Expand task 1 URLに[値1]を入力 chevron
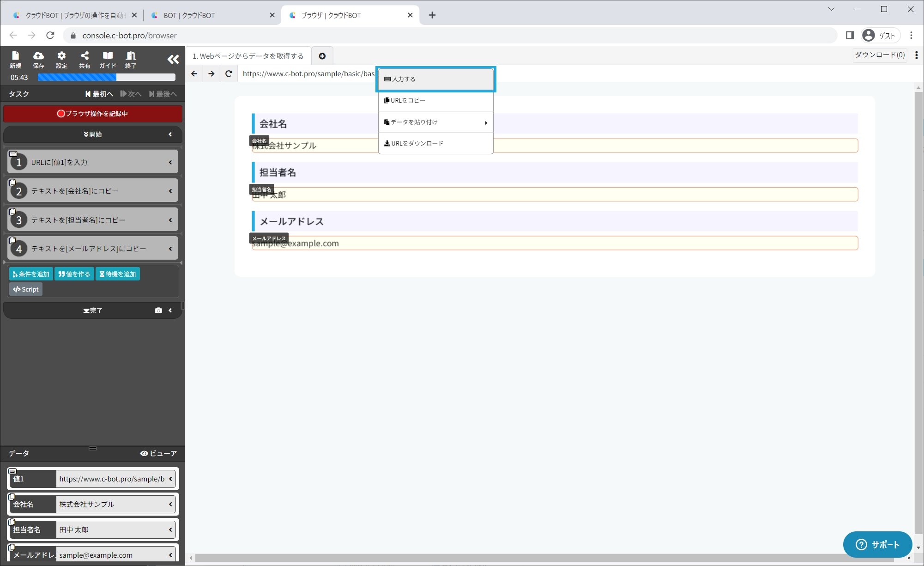This screenshot has width=924, height=566. (x=170, y=162)
